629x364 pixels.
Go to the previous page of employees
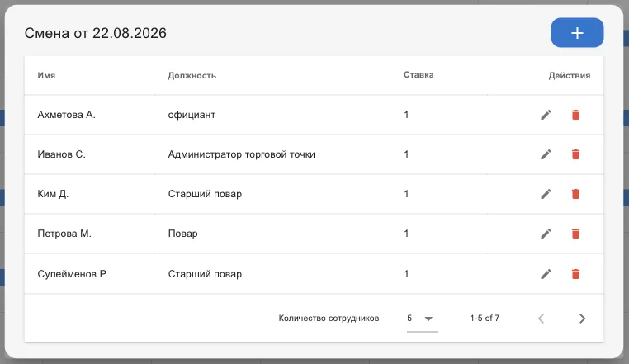coord(541,319)
